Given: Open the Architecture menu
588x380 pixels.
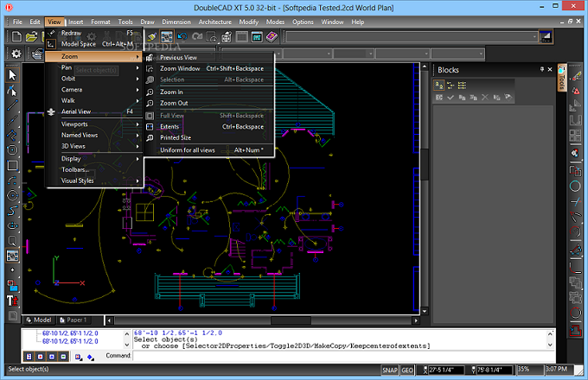Looking at the screenshot, I should [x=214, y=21].
